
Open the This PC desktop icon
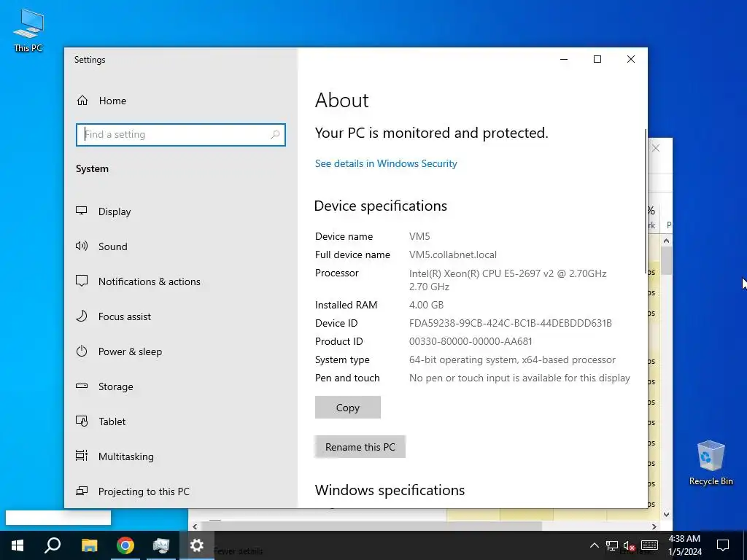(x=28, y=30)
